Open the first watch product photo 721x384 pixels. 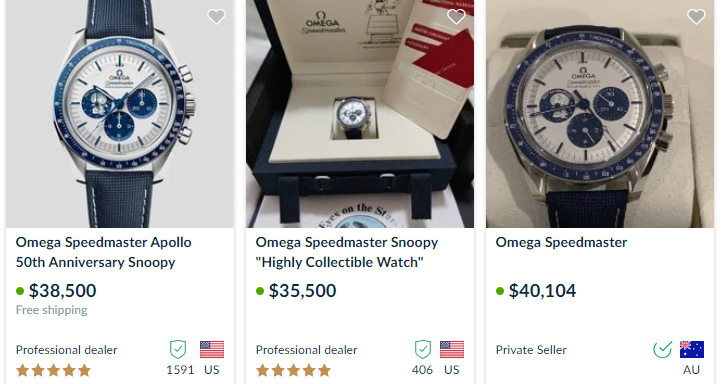point(120,114)
